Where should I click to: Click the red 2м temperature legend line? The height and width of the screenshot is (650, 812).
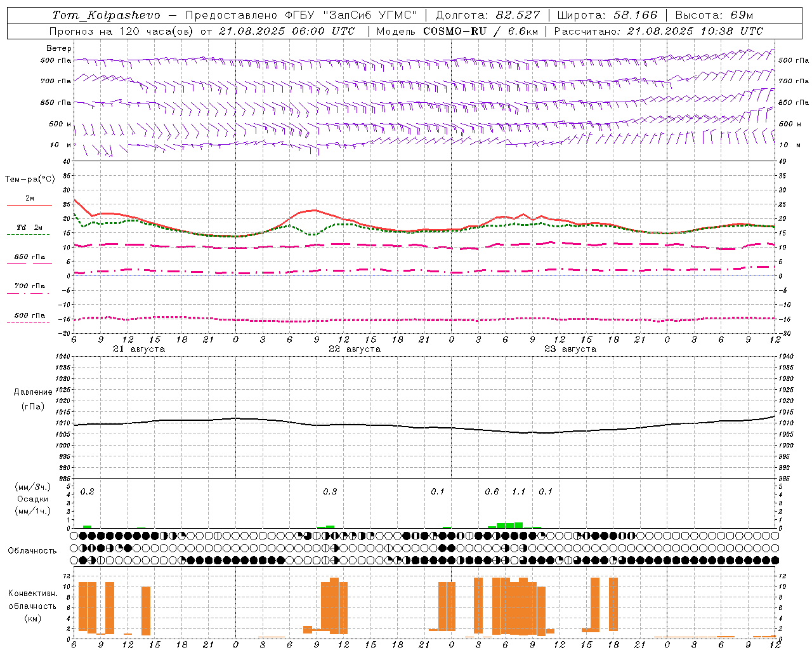[29, 205]
